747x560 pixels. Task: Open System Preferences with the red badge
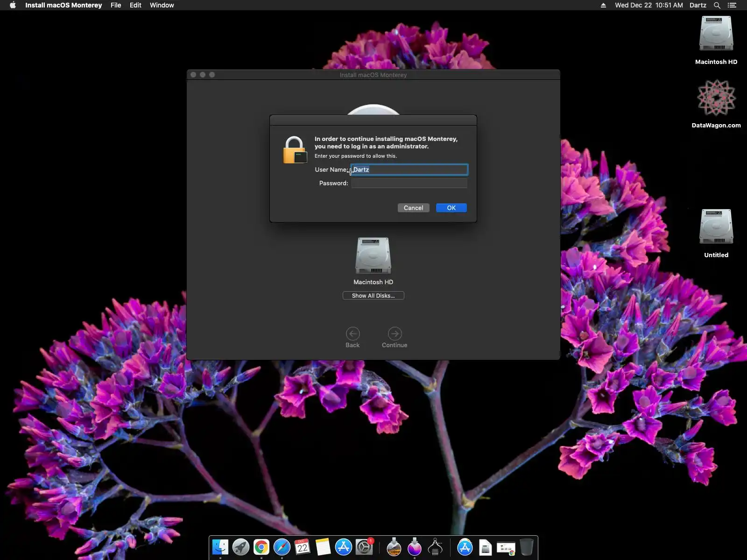[x=364, y=547]
